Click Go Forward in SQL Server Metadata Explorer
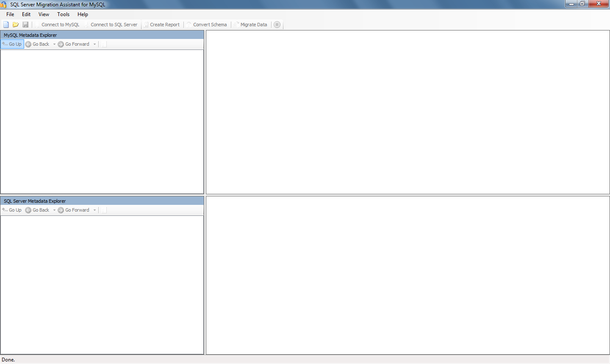610x364 pixels. [x=74, y=210]
